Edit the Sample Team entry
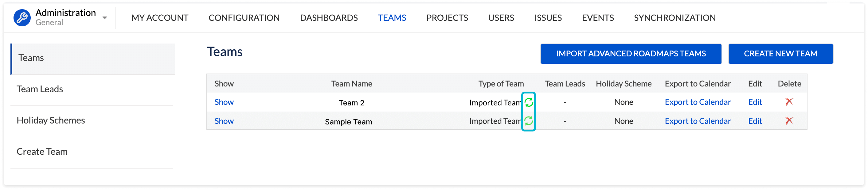The height and width of the screenshot is (190, 868). click(755, 121)
